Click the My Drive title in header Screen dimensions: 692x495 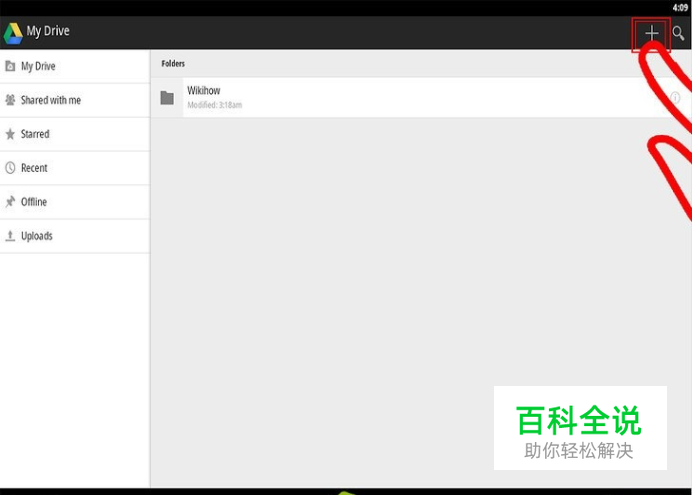48,31
